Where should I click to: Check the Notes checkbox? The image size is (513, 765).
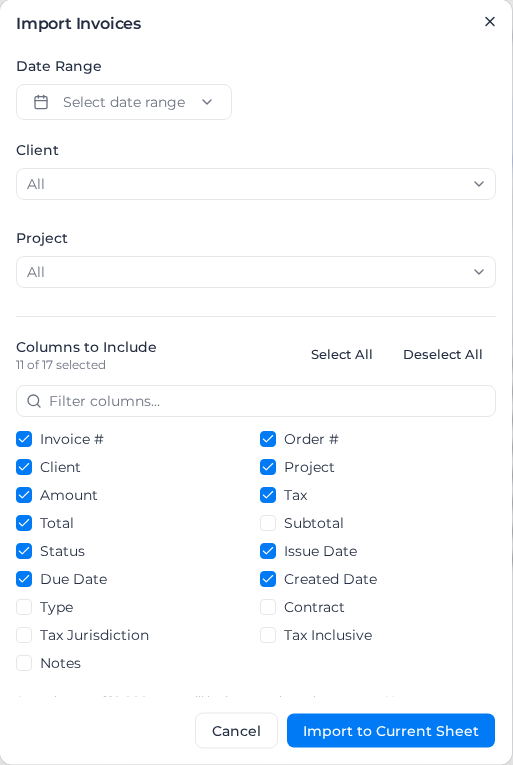24,663
